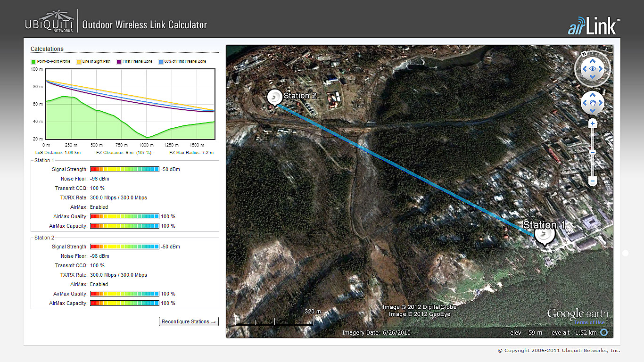Click the look-up arrow on the eye joystick
The width and height of the screenshot is (644, 362).
(x=592, y=61)
